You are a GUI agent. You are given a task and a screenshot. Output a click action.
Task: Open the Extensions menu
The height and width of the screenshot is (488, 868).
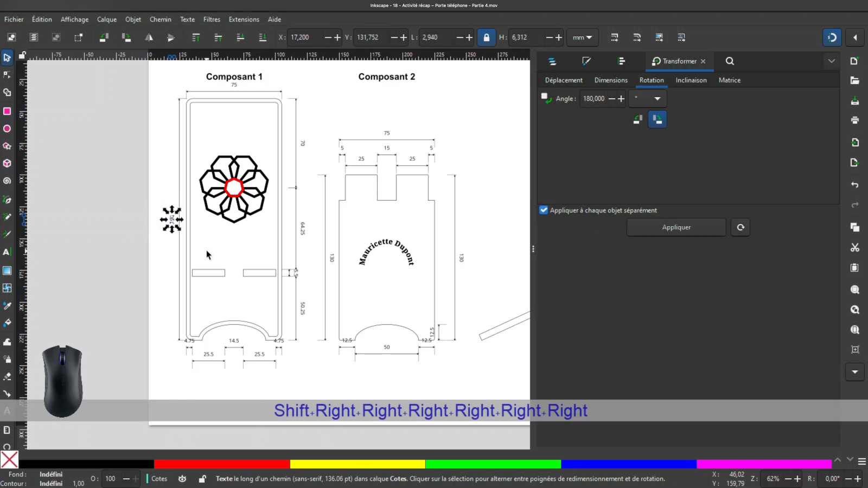coord(244,20)
